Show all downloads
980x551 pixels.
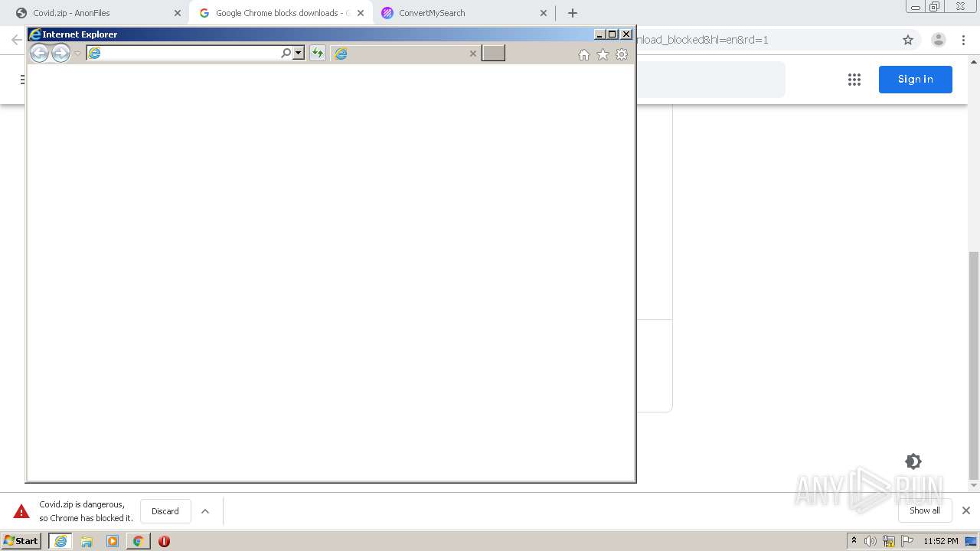pyautogui.click(x=925, y=510)
